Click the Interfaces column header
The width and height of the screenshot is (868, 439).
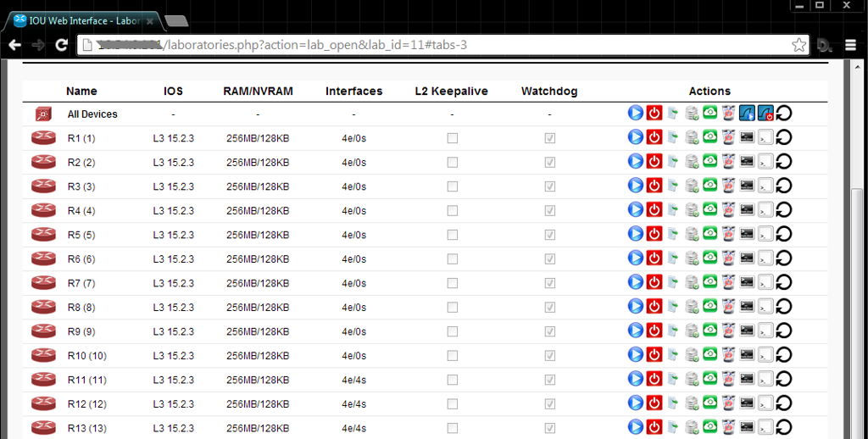(x=353, y=92)
